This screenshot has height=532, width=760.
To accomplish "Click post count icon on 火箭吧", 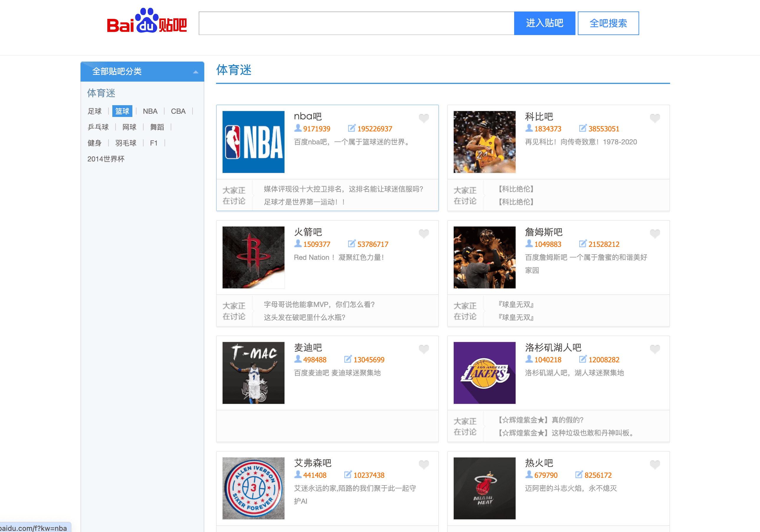I will [x=351, y=244].
